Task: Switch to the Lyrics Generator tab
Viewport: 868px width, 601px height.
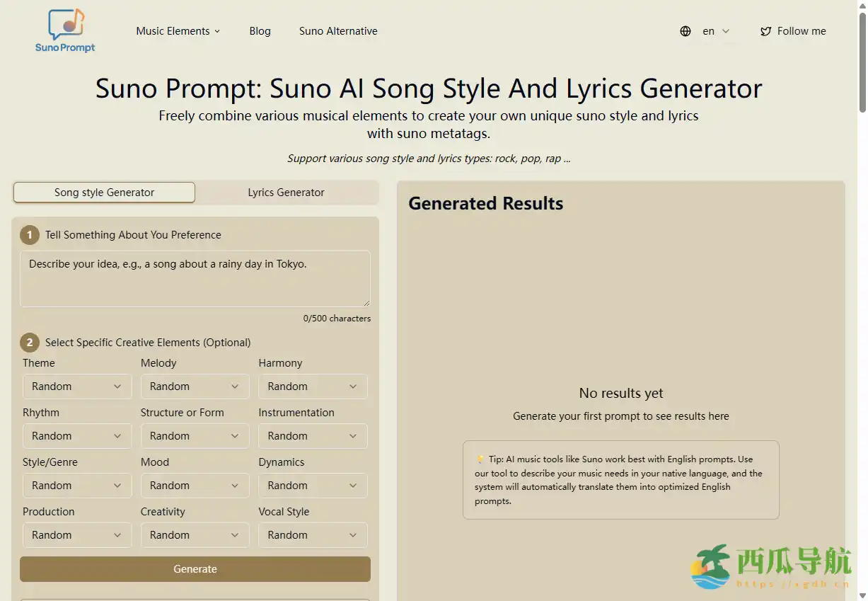Action: click(286, 193)
